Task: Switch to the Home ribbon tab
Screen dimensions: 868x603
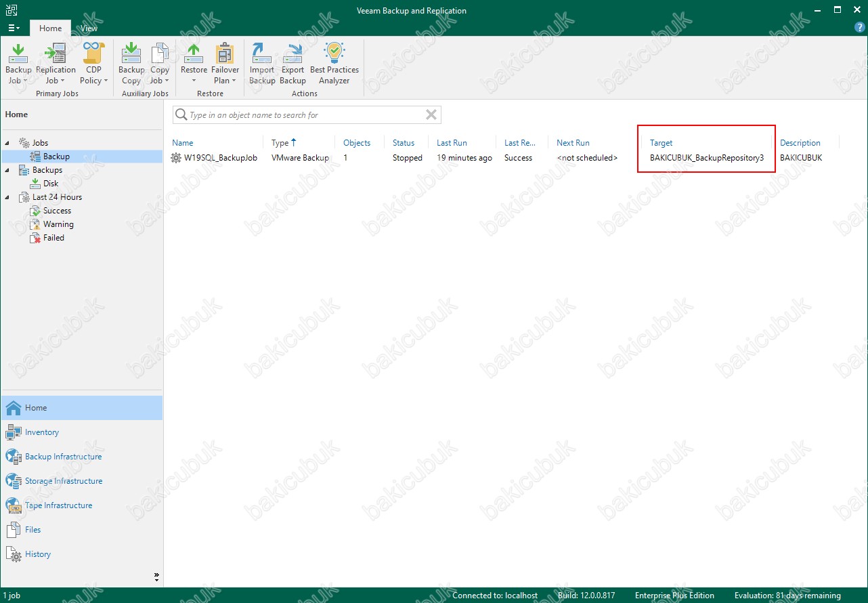Action: [x=50, y=28]
